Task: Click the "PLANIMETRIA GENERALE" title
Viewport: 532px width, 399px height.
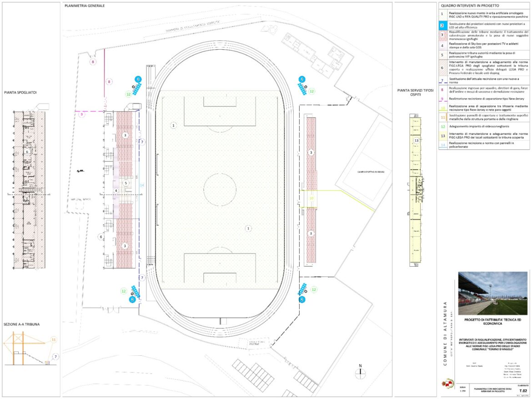Action: (85, 6)
